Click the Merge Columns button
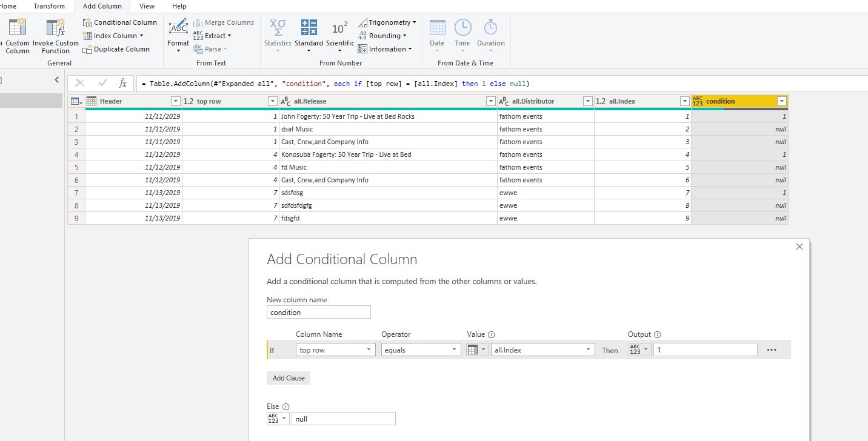868x441 pixels. tap(224, 22)
